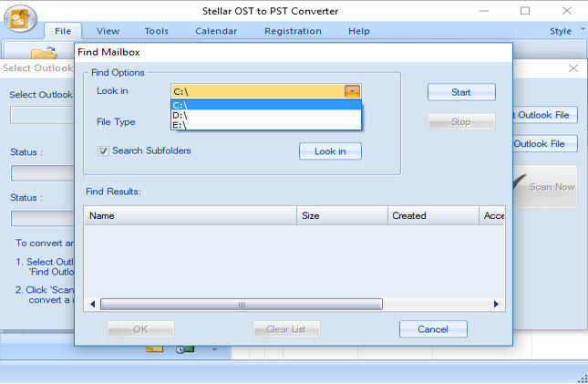Sort results by the Size column header

343,215
